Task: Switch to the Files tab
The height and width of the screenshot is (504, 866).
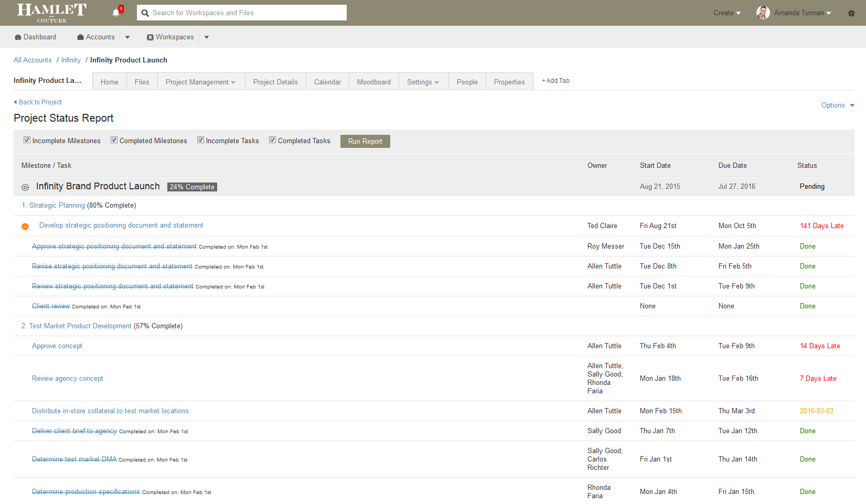Action: point(142,82)
